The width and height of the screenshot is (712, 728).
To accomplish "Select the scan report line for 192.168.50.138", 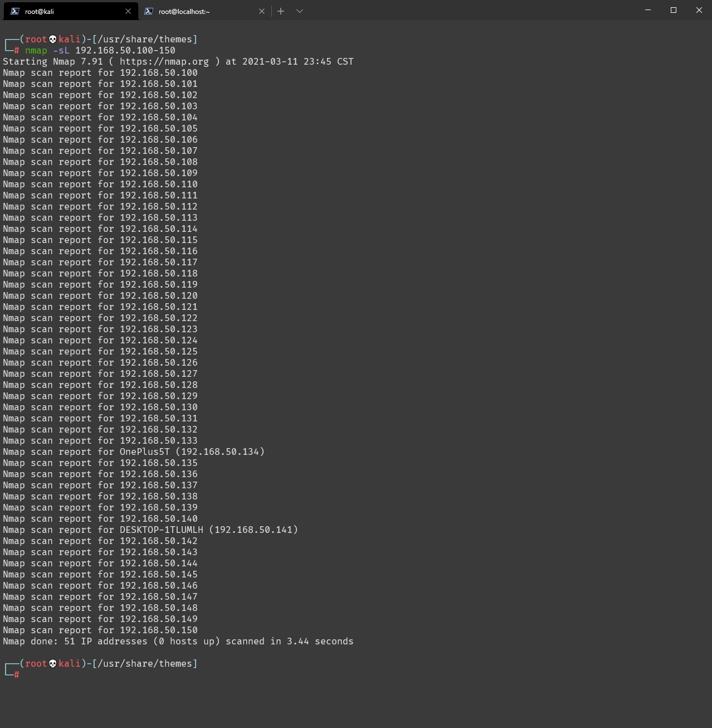I will coord(100,496).
